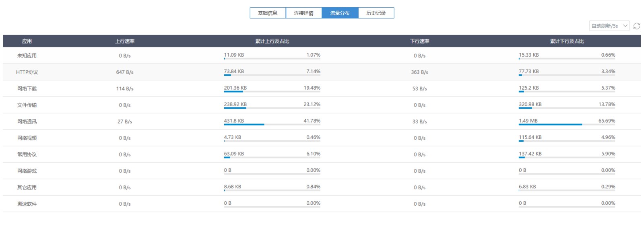Click the 网络通讯 upload progress bar
This screenshot has width=644, height=243.
tap(272, 125)
